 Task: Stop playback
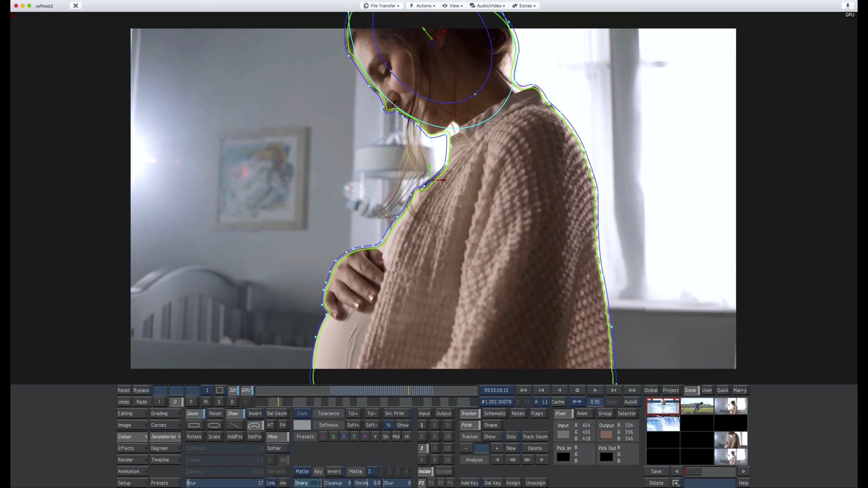[577, 390]
